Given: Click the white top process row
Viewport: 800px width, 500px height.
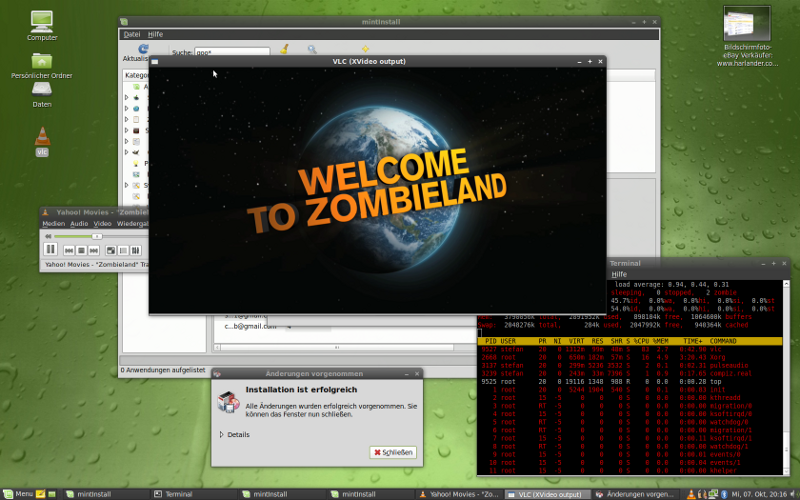Looking at the screenshot, I should (x=630, y=382).
